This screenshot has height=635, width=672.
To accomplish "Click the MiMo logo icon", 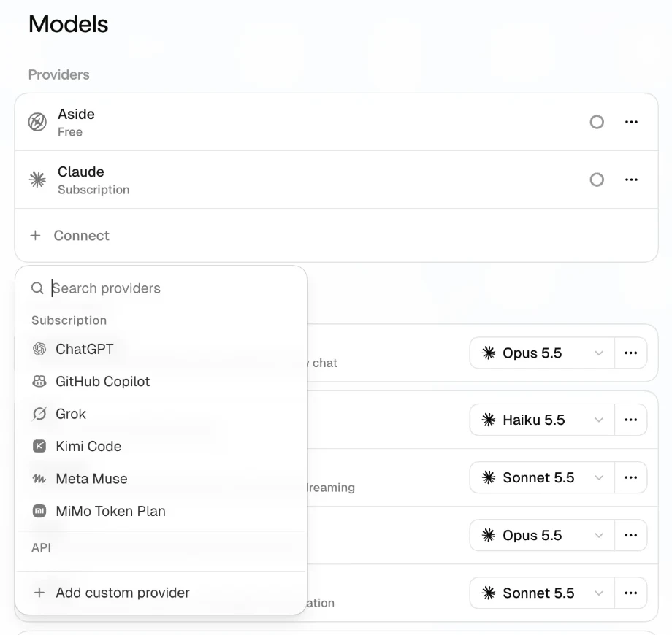I will pyautogui.click(x=39, y=511).
